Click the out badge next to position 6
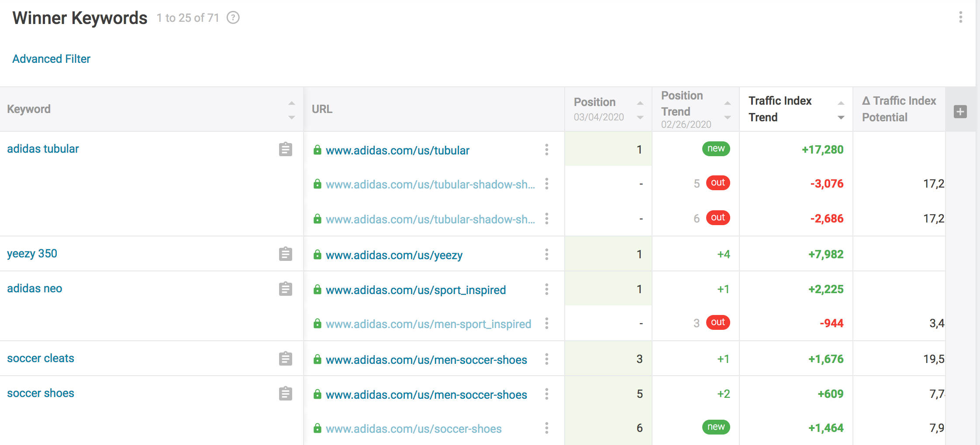 [718, 218]
